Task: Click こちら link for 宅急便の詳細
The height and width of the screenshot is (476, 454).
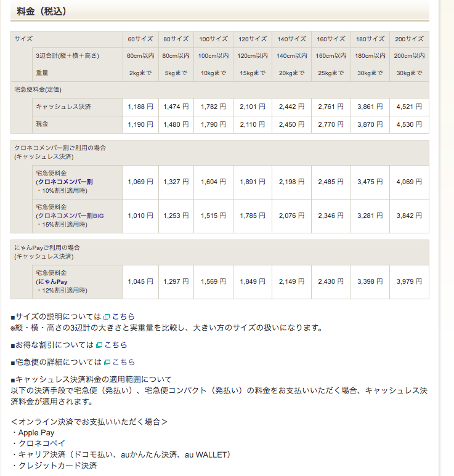Action: click(x=124, y=362)
